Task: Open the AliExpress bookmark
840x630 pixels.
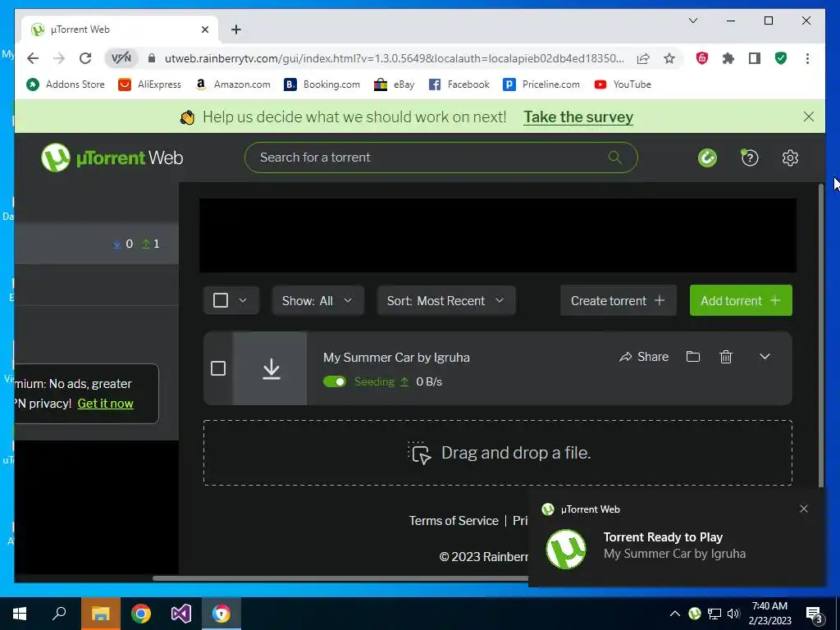Action: [150, 84]
